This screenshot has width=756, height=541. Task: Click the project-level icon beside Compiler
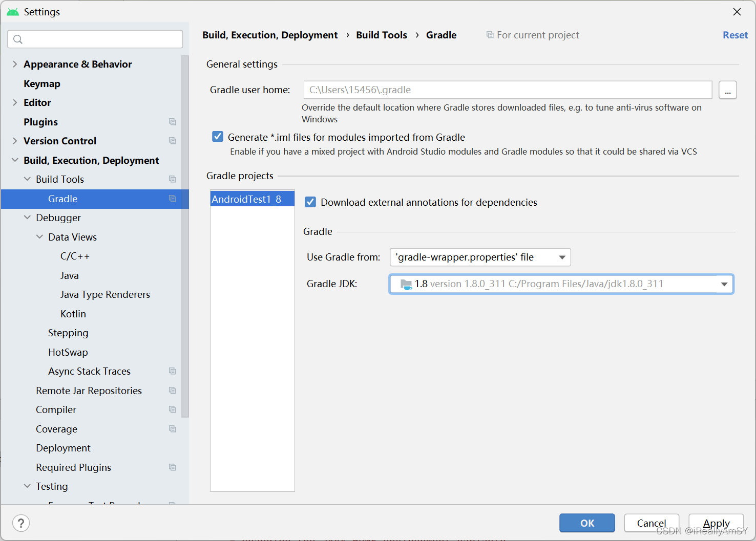[173, 409]
